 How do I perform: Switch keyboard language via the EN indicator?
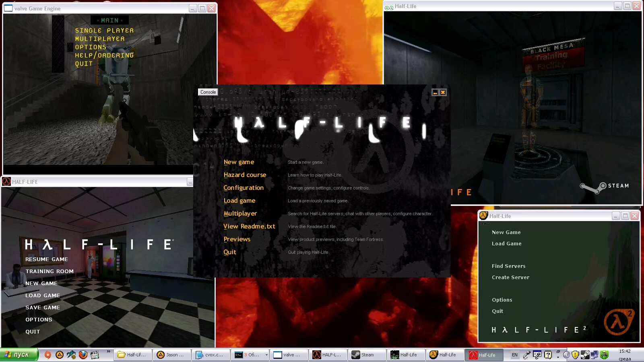(x=514, y=355)
